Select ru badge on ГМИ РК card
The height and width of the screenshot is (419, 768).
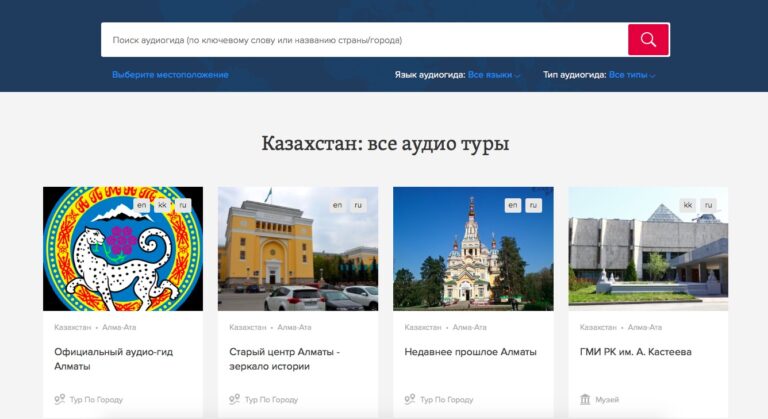click(x=708, y=205)
